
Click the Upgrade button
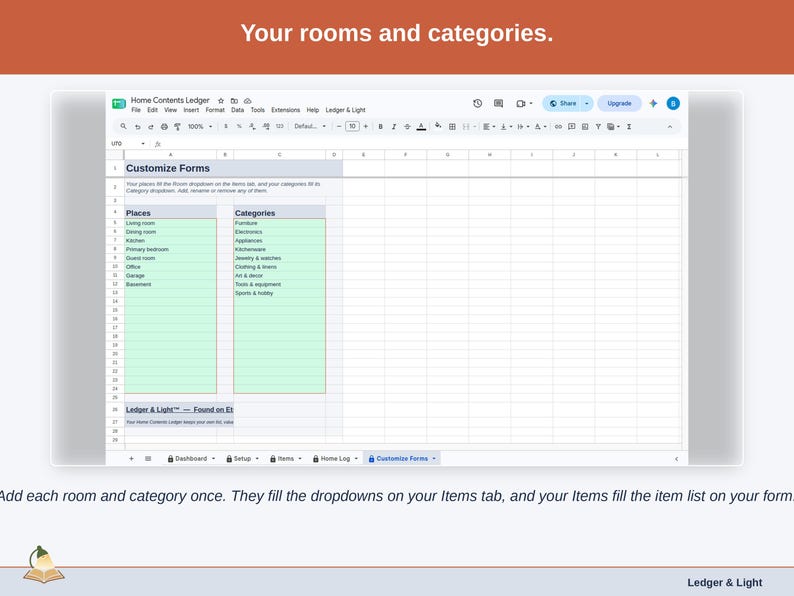click(x=619, y=103)
